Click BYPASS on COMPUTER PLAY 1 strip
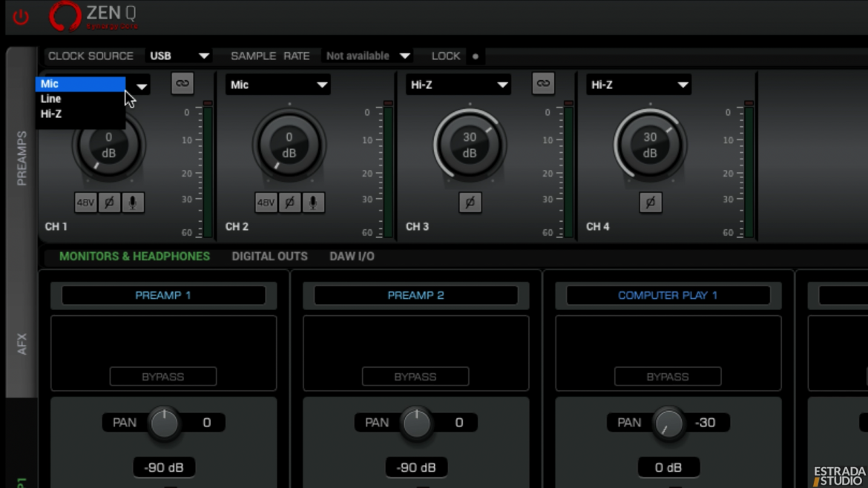 coord(668,377)
